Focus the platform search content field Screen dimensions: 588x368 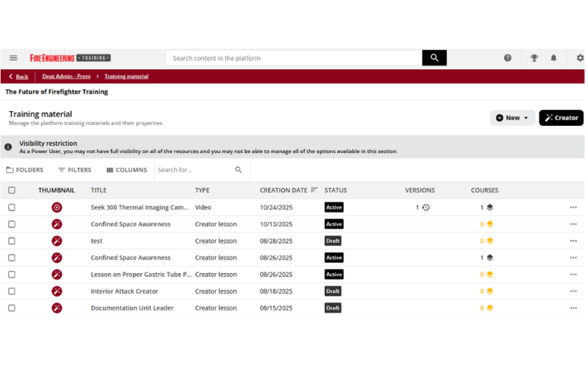tap(294, 58)
